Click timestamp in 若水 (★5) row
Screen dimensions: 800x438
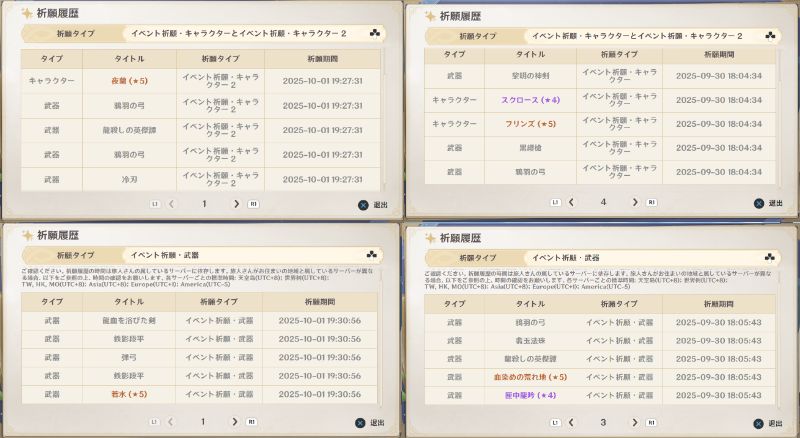pyautogui.click(x=320, y=394)
